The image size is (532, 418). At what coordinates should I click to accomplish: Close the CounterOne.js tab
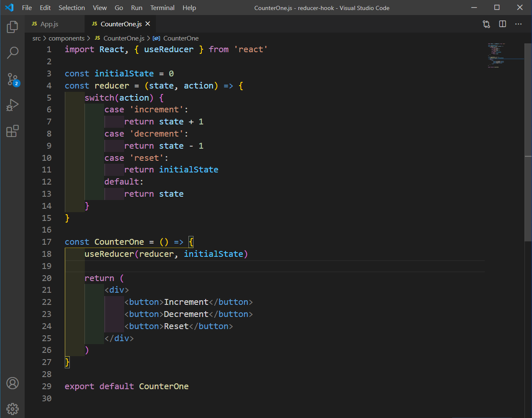tap(148, 24)
